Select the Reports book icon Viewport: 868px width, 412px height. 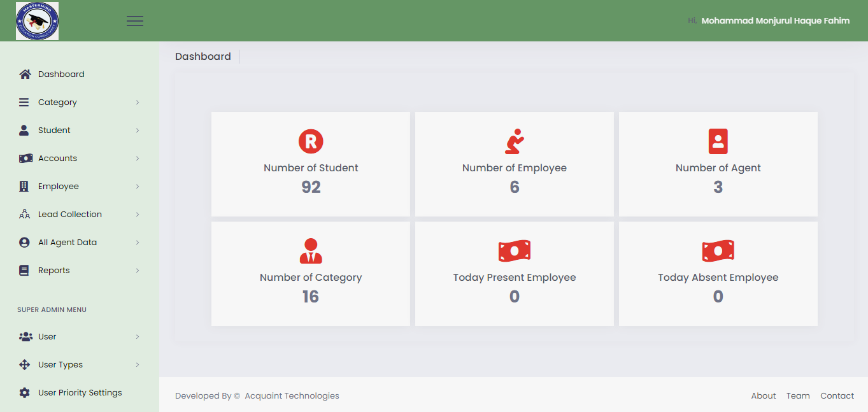[x=24, y=270]
